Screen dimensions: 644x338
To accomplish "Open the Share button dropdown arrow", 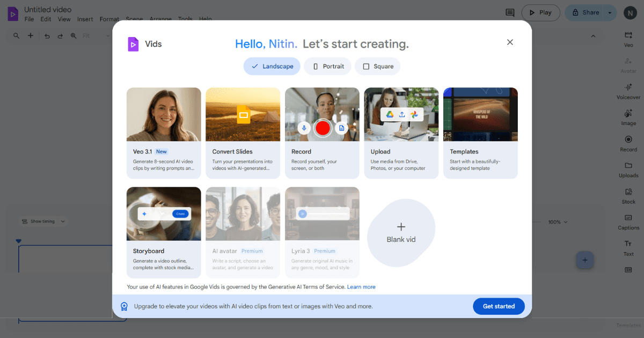I will [609, 12].
